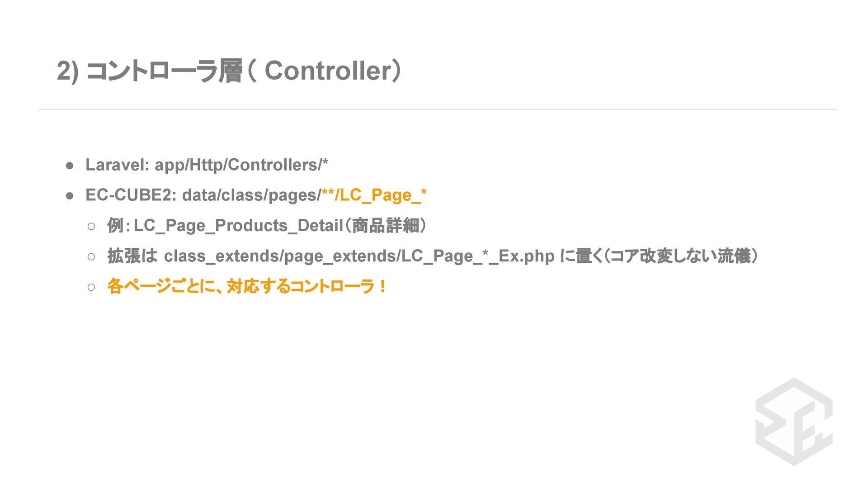Image resolution: width=868 pixels, height=488 pixels.
Task: Click the hollow bullet before 例
Action: [x=91, y=226]
